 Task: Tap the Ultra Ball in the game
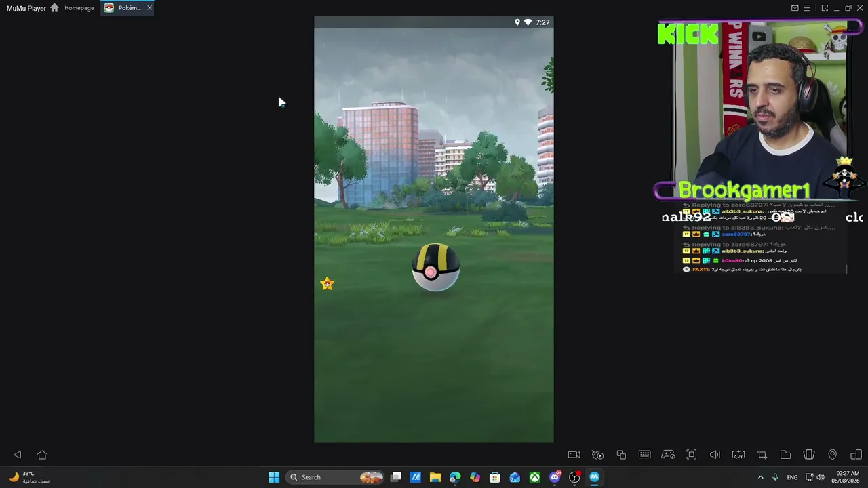pos(435,267)
